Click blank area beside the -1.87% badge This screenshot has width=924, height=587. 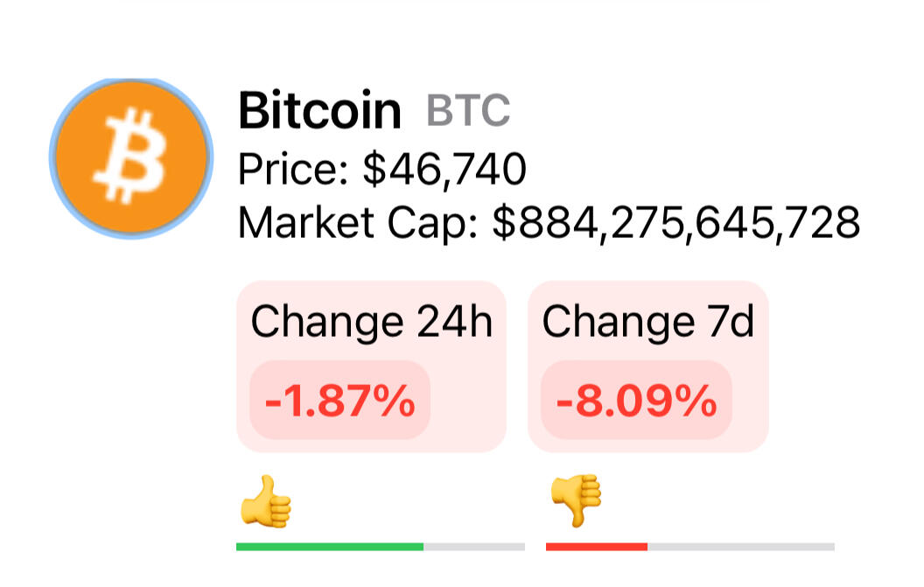(468, 400)
